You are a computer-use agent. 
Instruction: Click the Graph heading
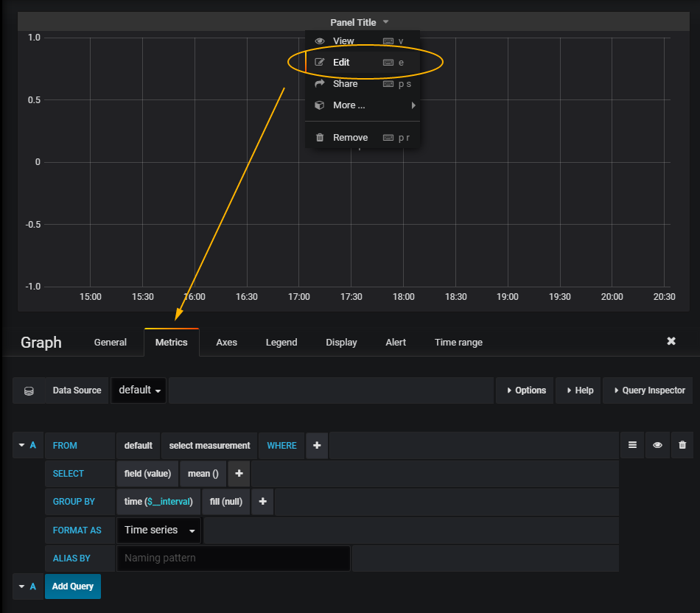coord(41,343)
